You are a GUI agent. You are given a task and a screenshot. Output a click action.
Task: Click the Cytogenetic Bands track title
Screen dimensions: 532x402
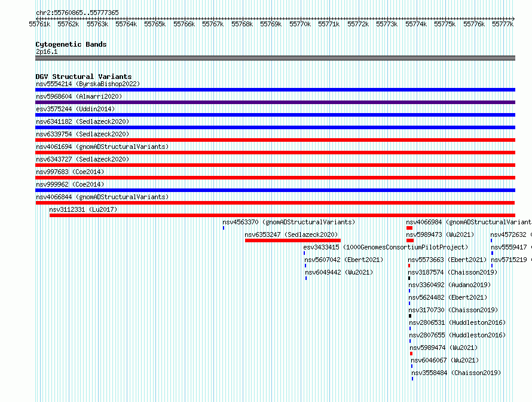point(71,44)
